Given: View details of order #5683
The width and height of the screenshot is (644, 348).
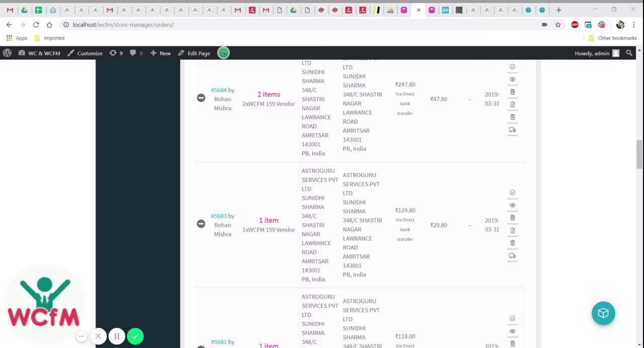Looking at the screenshot, I should click(x=512, y=205).
